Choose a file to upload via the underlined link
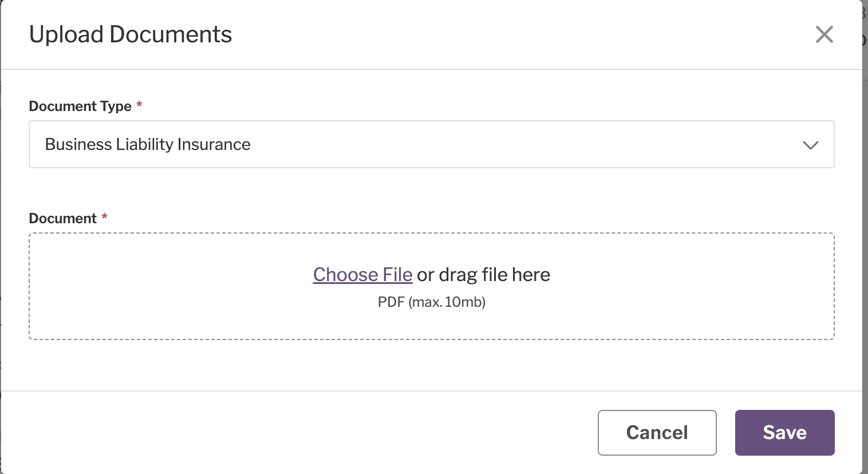868x474 pixels. point(362,275)
